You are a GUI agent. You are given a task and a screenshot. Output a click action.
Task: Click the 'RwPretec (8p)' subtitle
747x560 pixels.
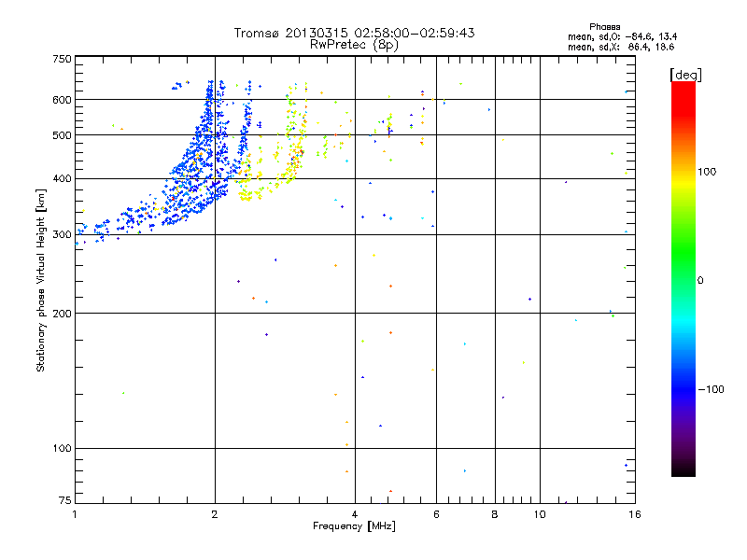click(354, 45)
